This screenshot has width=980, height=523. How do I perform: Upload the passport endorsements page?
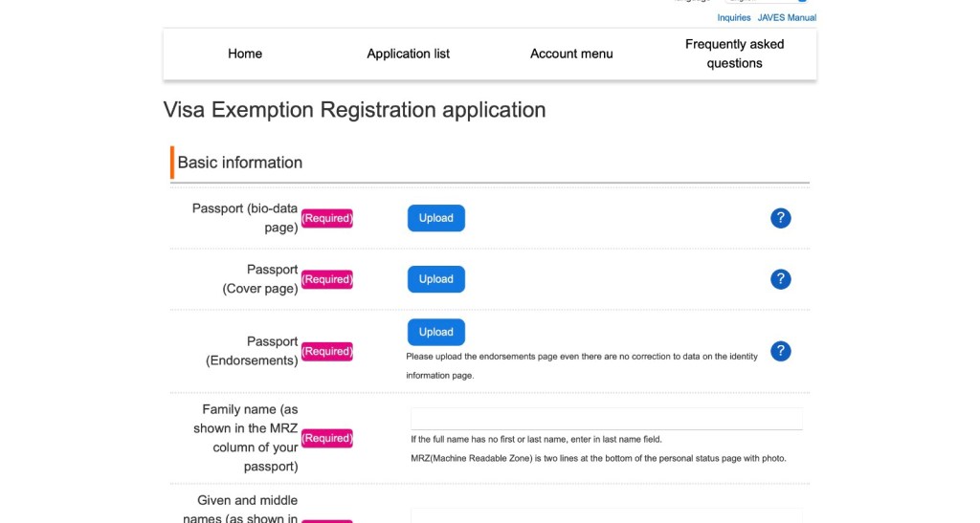(x=435, y=332)
